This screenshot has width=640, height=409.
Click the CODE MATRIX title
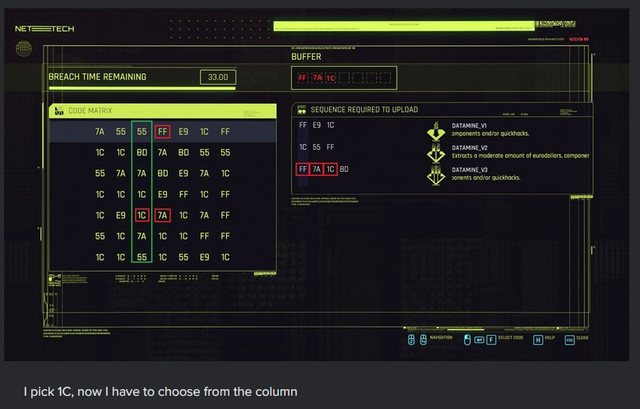(90, 111)
